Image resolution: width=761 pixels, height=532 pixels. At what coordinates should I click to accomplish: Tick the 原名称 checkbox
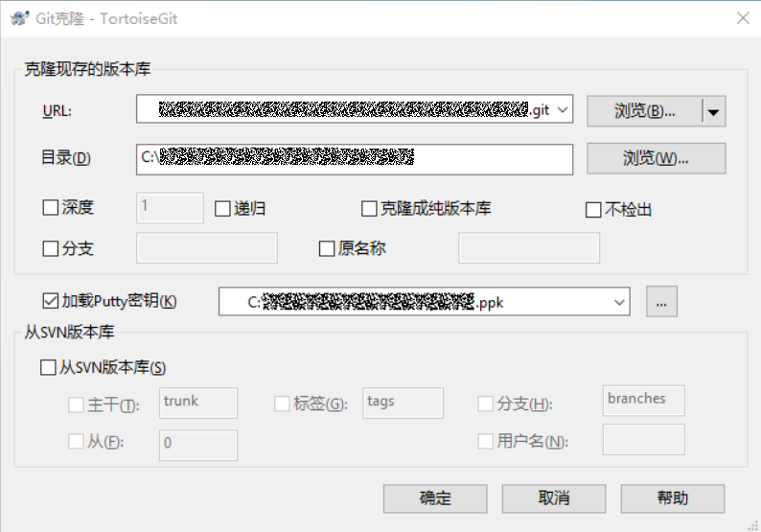click(x=326, y=249)
